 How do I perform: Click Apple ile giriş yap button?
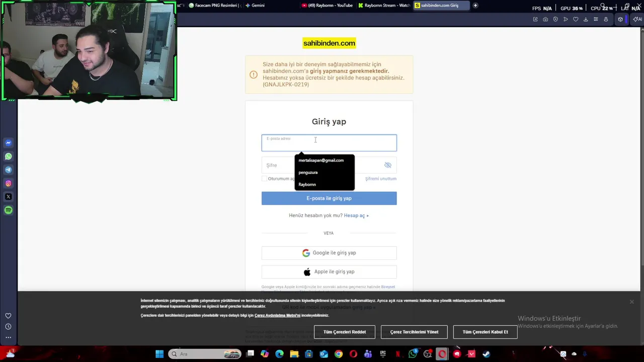pyautogui.click(x=329, y=272)
